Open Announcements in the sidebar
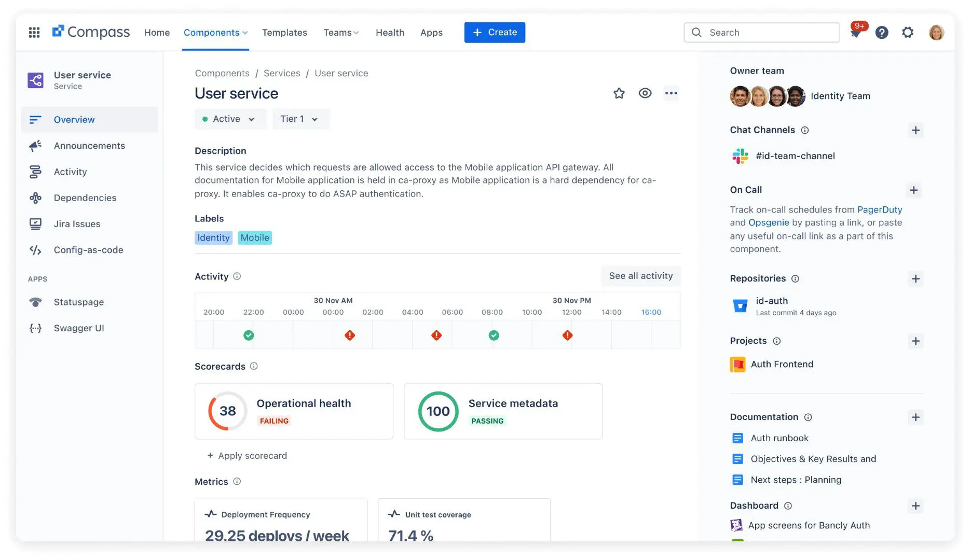This screenshot has width=971, height=560. tap(90, 146)
